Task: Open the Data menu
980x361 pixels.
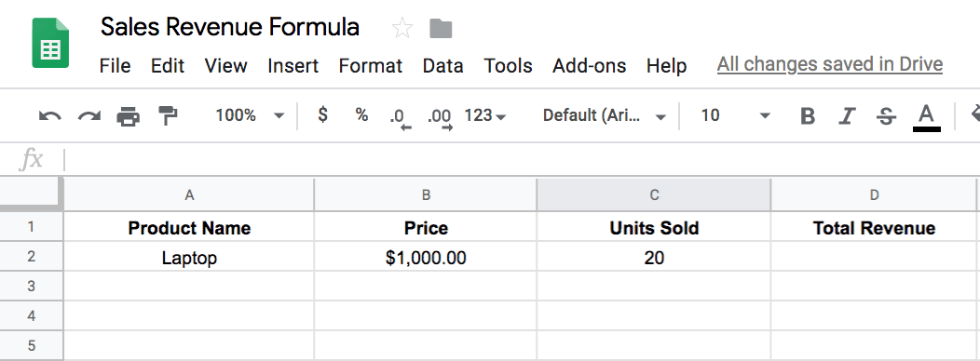Action: [443, 65]
